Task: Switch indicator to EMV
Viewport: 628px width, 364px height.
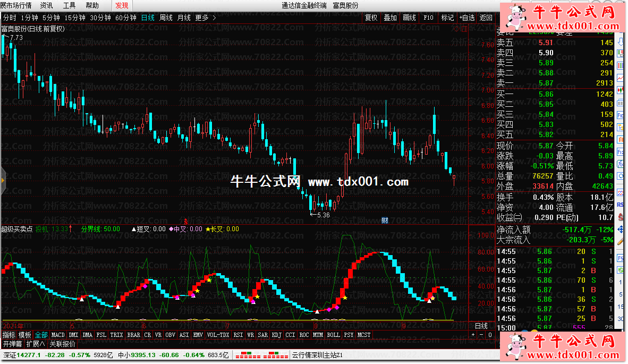Action: point(198,335)
